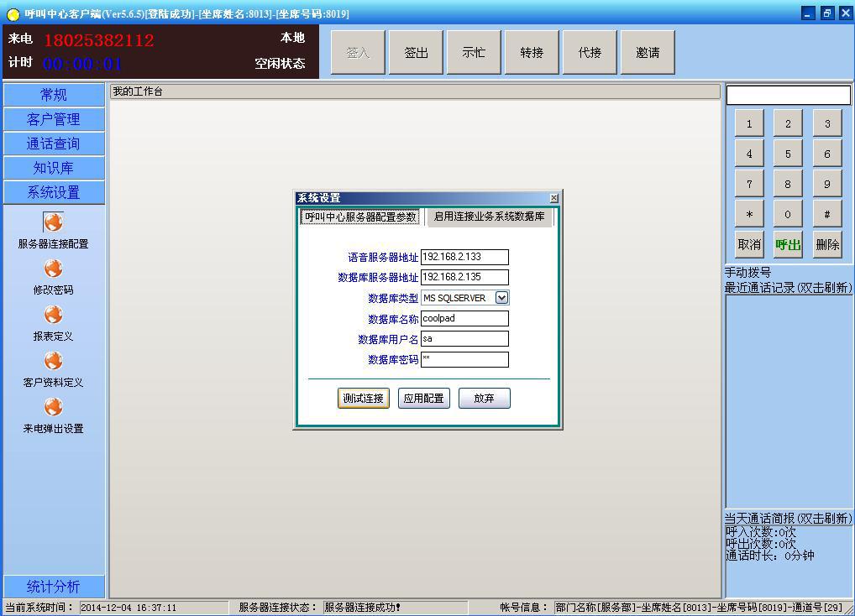Expand the 统计分析 sidebar section

[54, 586]
